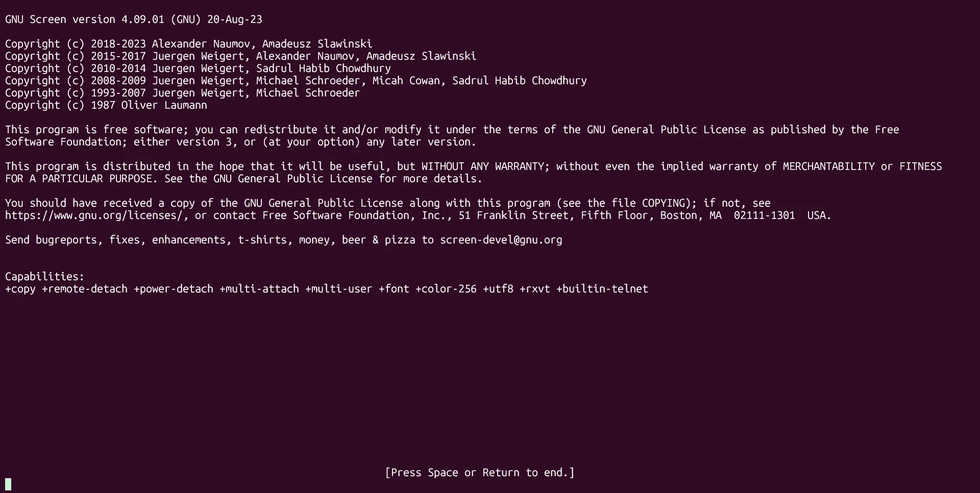Click the +builtin-telnet capability
Viewport: 980px width, 493px height.
[x=602, y=289]
